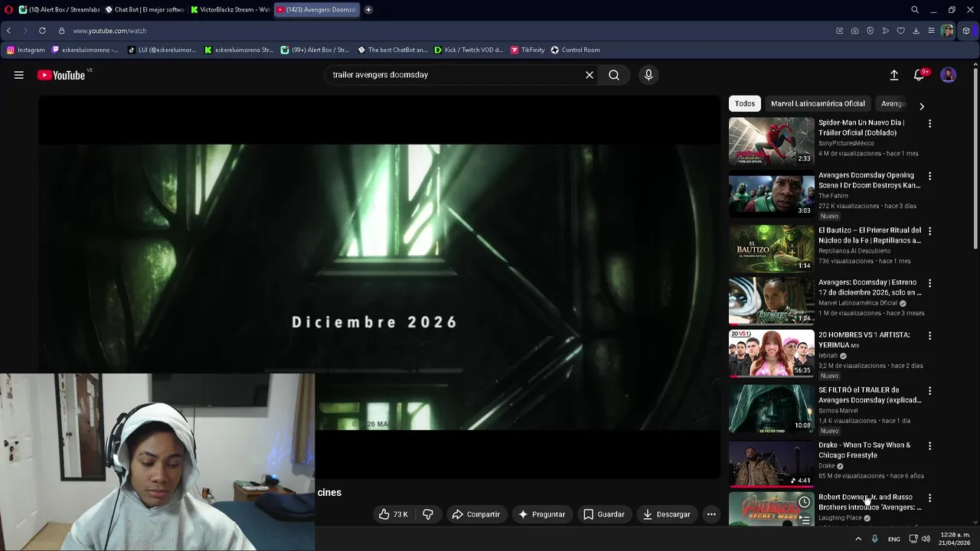Screen dimensions: 980x551
Task: Open a new browser tab with plus
Action: [368, 10]
